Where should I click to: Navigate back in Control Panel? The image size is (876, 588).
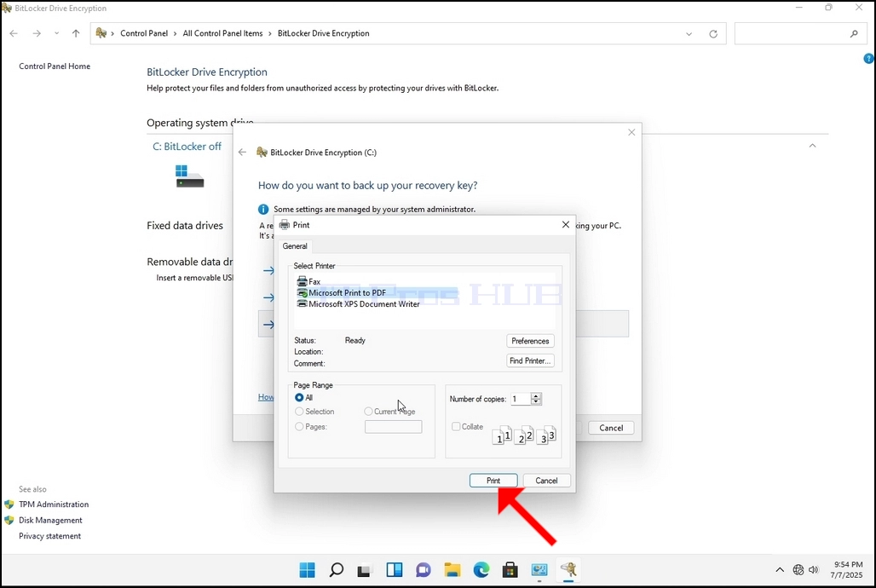coord(14,33)
